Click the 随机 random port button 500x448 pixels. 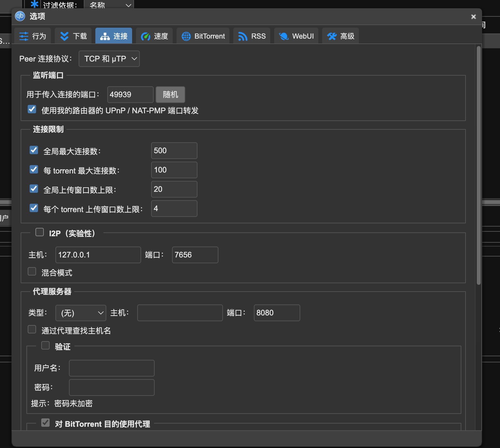pyautogui.click(x=170, y=95)
